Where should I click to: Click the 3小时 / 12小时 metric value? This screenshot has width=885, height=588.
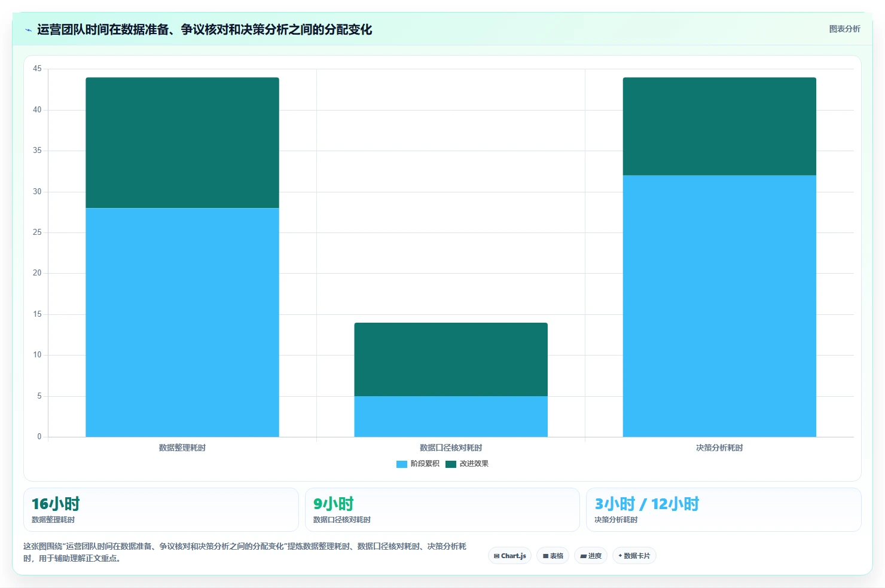point(647,504)
